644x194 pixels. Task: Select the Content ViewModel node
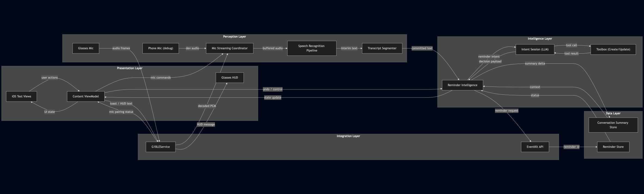point(86,96)
